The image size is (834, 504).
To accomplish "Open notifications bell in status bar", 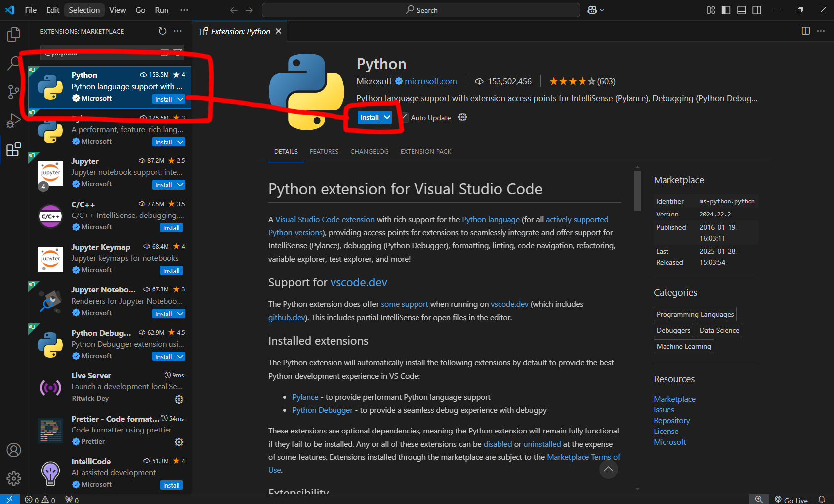I will (x=822, y=500).
